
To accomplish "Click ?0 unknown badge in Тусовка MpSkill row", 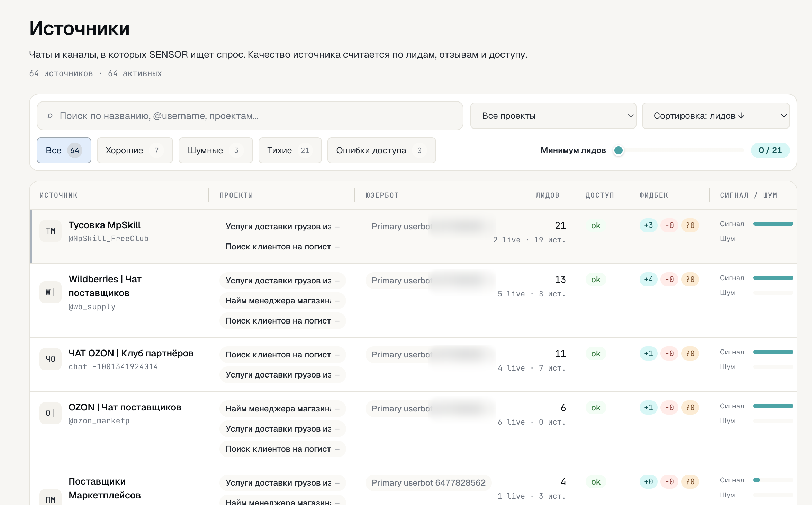I will [x=690, y=225].
